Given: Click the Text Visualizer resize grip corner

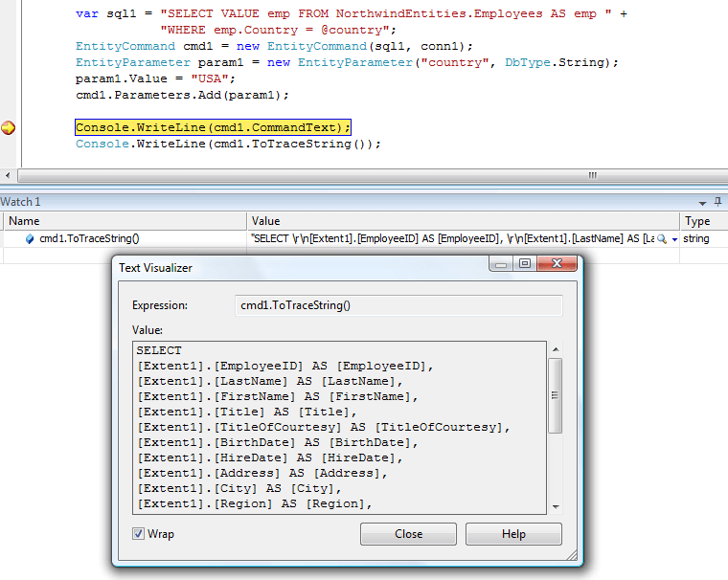Looking at the screenshot, I should [572, 554].
